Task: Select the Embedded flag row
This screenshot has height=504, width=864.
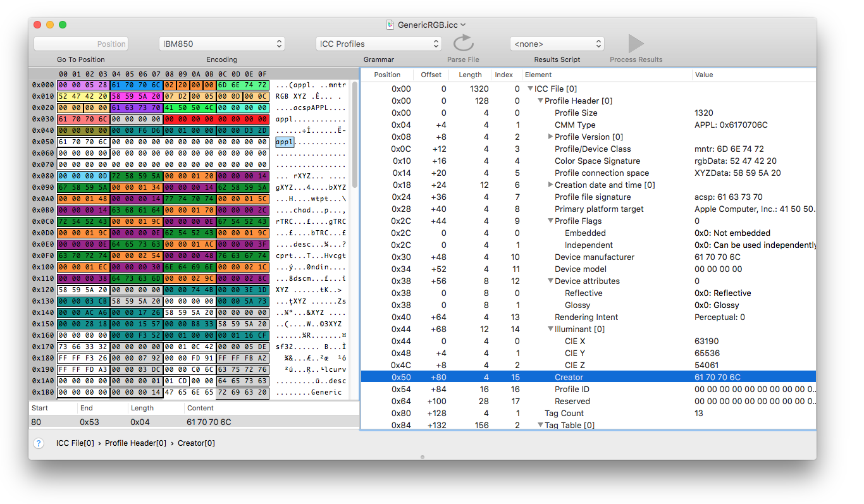Action: (588, 233)
